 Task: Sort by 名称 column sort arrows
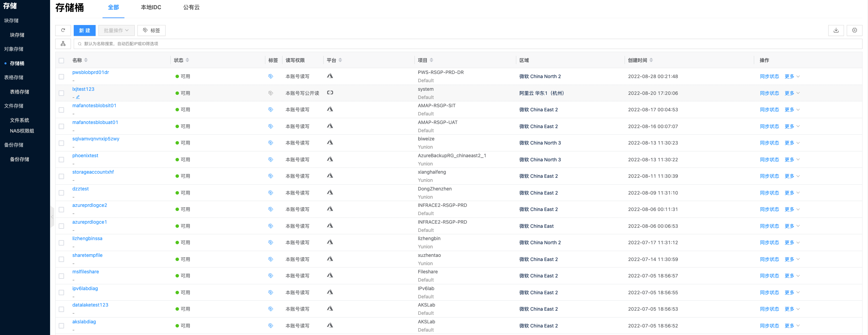86,60
